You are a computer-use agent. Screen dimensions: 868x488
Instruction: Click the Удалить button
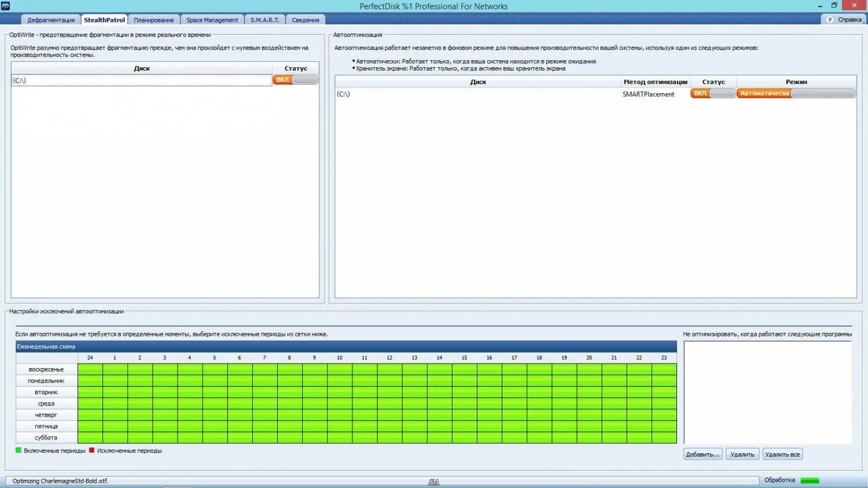(742, 454)
